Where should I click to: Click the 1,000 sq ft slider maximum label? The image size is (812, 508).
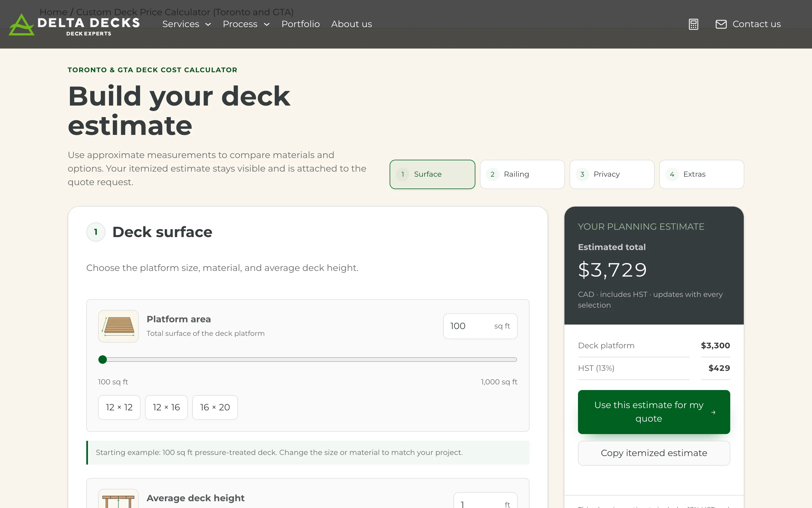pyautogui.click(x=499, y=382)
